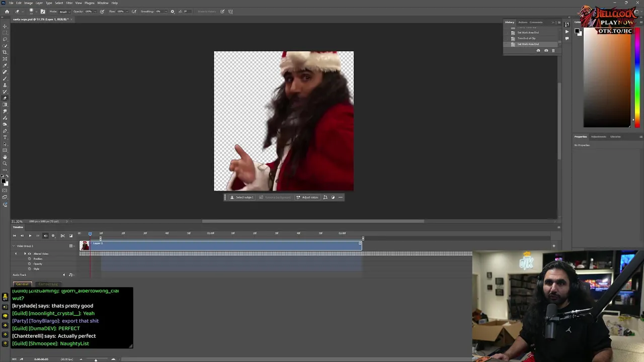Open the Flow value dropdown
Viewport: 644px width, 362px height.
click(x=127, y=11)
